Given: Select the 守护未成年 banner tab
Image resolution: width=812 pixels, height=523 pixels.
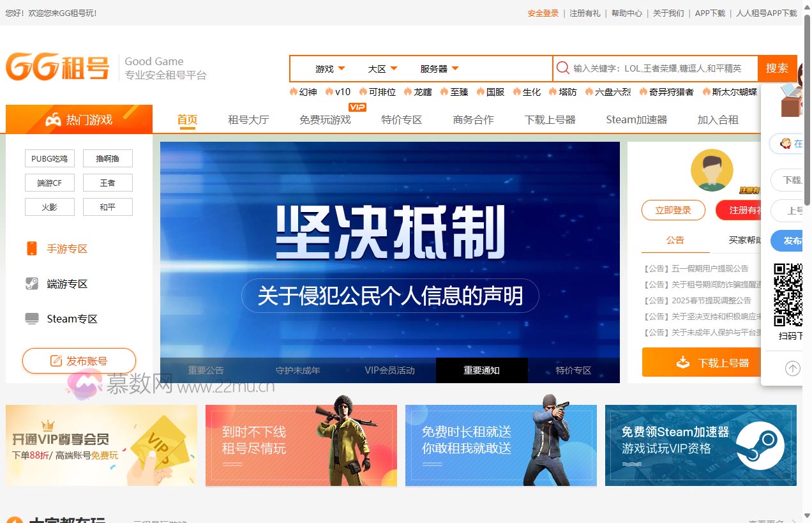Looking at the screenshot, I should 297,370.
